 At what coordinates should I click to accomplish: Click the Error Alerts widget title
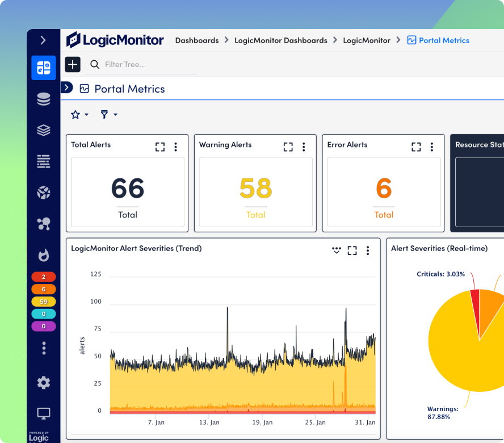coord(347,145)
